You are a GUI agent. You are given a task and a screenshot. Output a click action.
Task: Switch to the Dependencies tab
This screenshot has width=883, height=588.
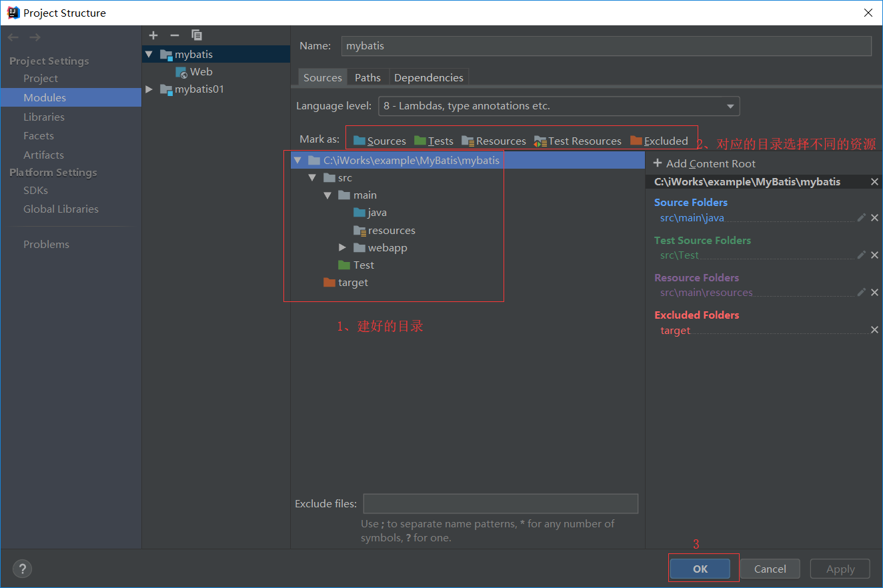(x=428, y=77)
